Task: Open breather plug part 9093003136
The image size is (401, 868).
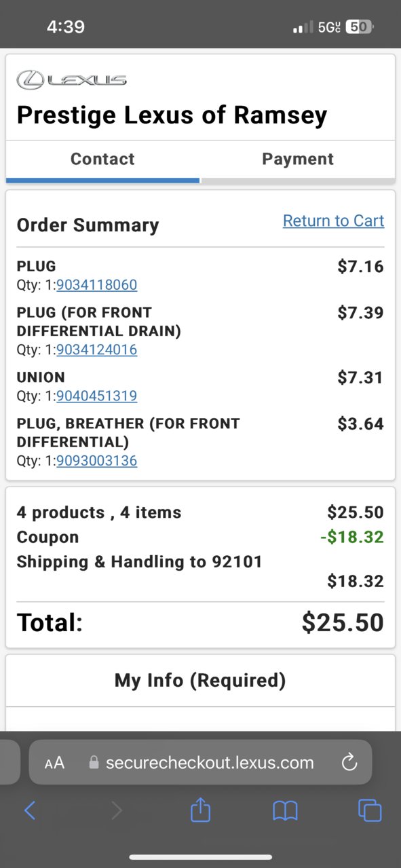Action: (x=97, y=461)
